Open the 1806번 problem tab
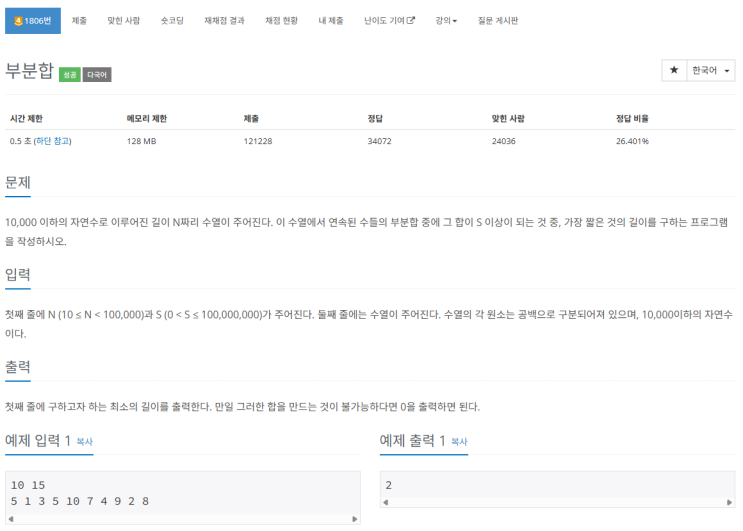Viewport: 743px width, 531px height. point(33,21)
